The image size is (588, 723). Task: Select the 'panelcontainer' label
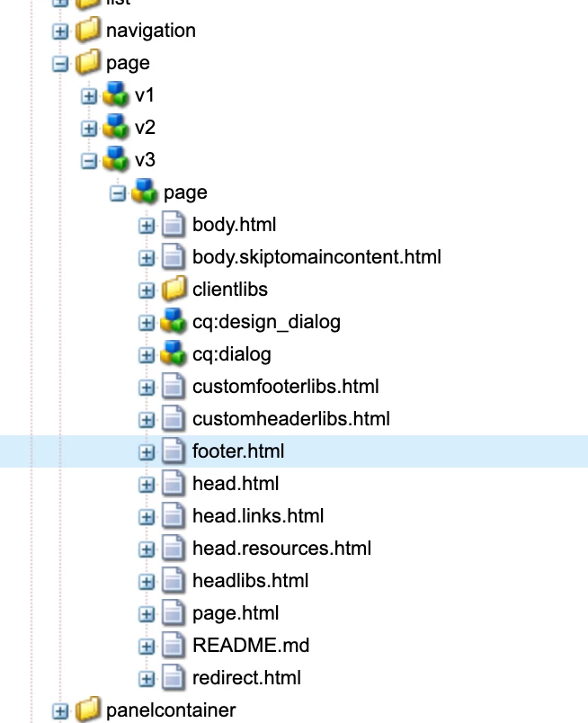171,710
